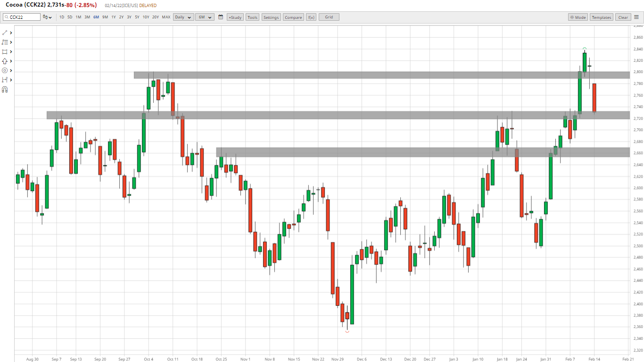Expand the measure tool flyout arrow
This screenshot has width=644, height=362.
click(x=11, y=80)
